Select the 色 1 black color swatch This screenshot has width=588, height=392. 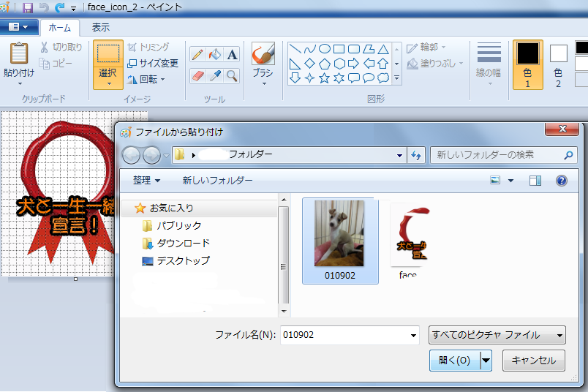528,54
